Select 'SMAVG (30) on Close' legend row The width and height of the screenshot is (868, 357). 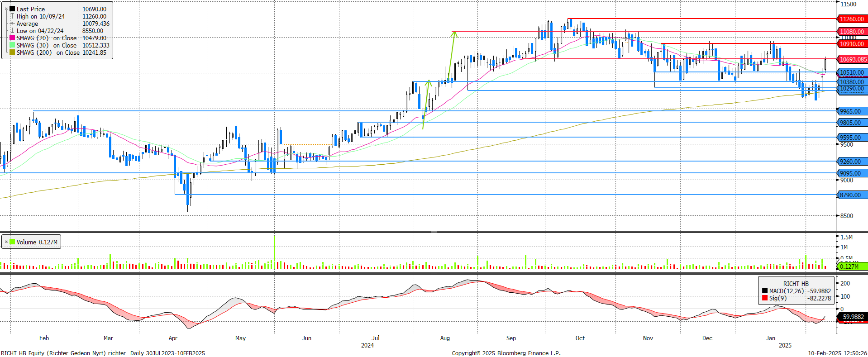tap(47, 45)
